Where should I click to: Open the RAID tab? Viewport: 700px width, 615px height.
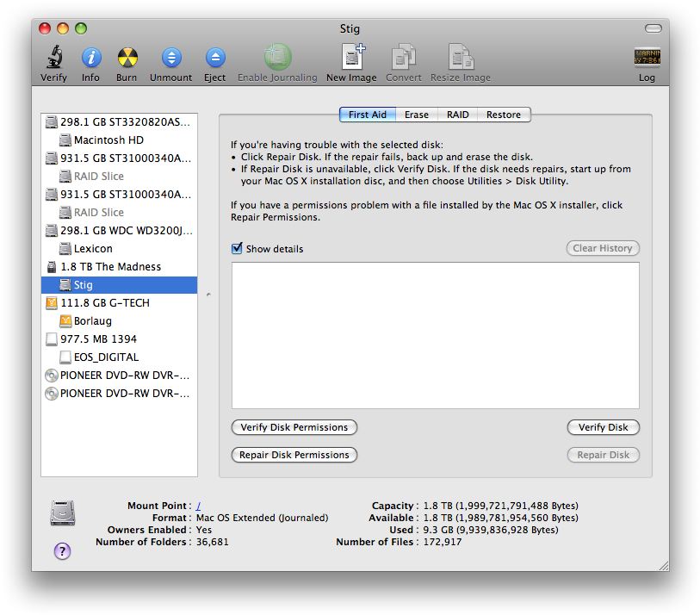457,115
